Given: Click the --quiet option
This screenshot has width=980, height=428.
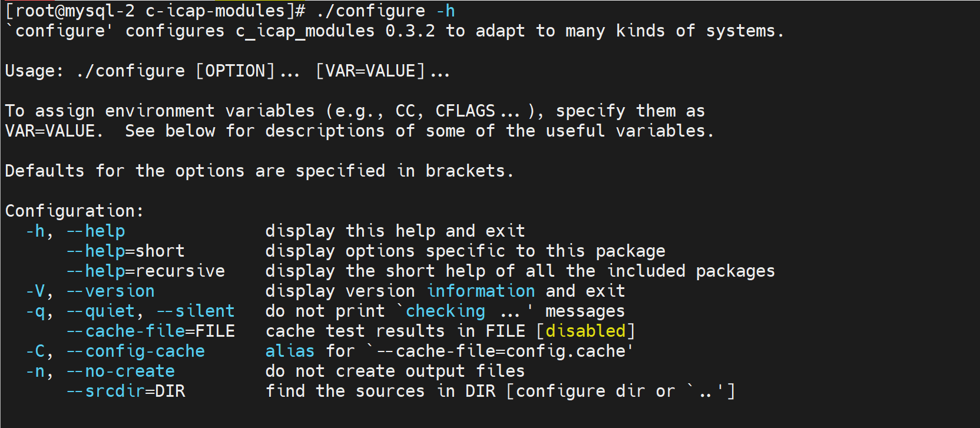Looking at the screenshot, I should tap(101, 311).
